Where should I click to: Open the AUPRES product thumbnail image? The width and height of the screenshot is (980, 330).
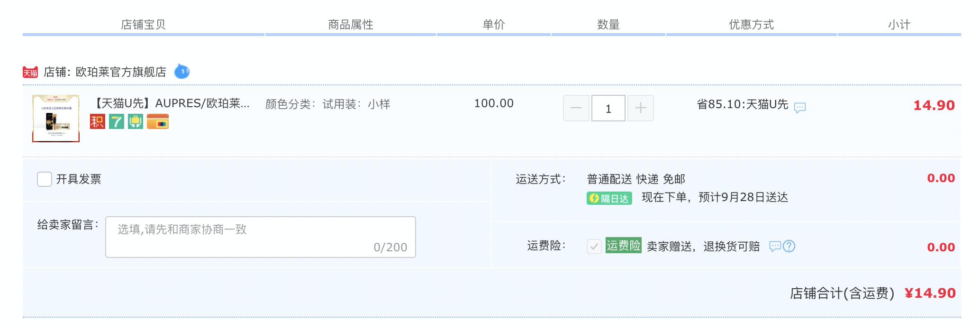coord(56,119)
